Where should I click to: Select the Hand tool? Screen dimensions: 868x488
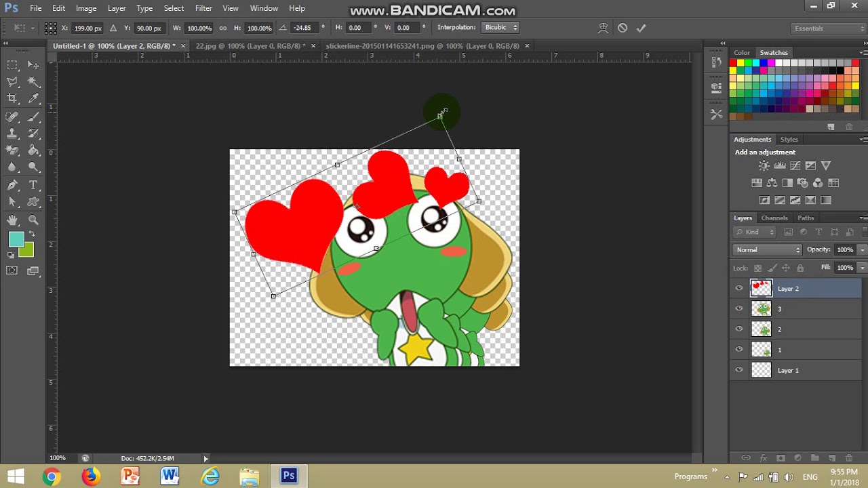pyautogui.click(x=12, y=220)
